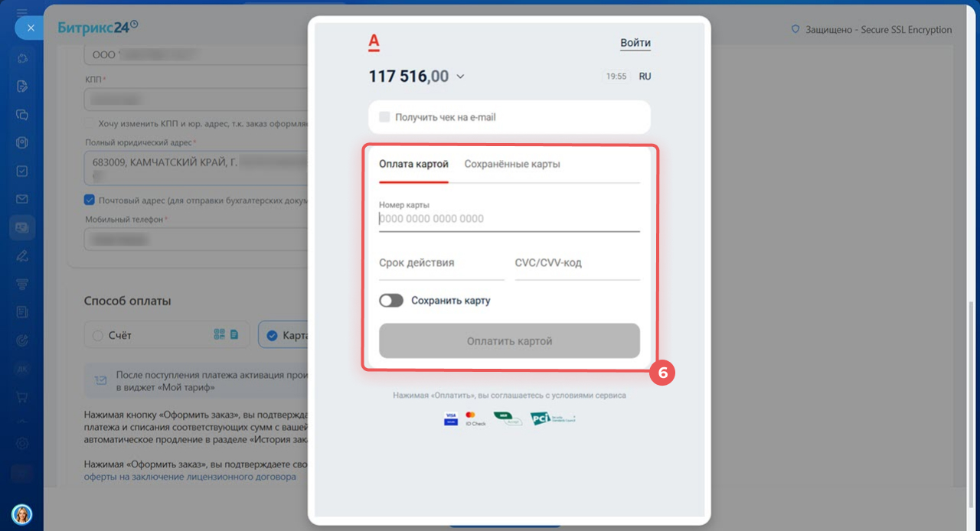
Task: Click the Войти link
Action: tap(635, 43)
